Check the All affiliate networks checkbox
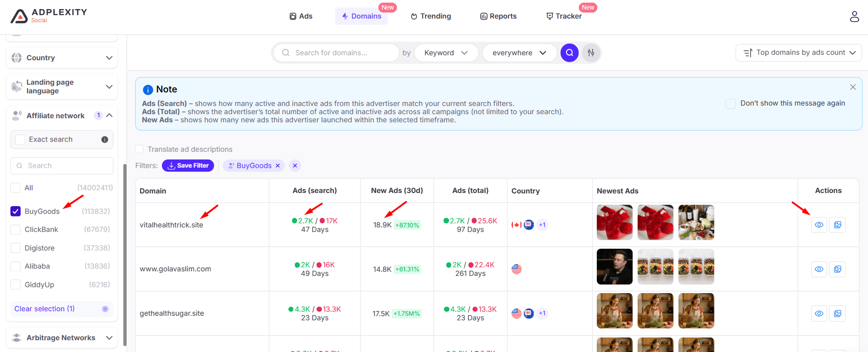868x352 pixels. point(15,188)
